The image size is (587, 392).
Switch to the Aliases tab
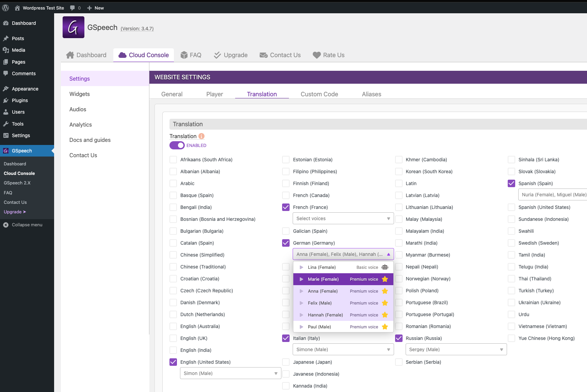372,94
